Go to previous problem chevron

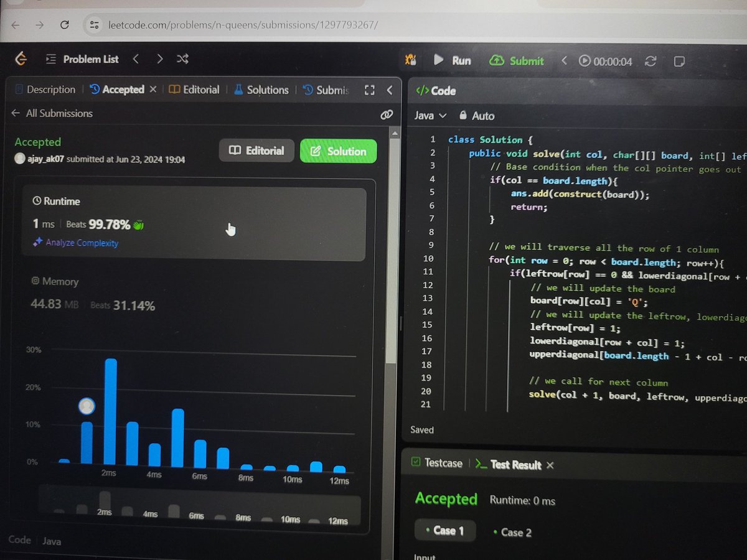click(x=136, y=59)
